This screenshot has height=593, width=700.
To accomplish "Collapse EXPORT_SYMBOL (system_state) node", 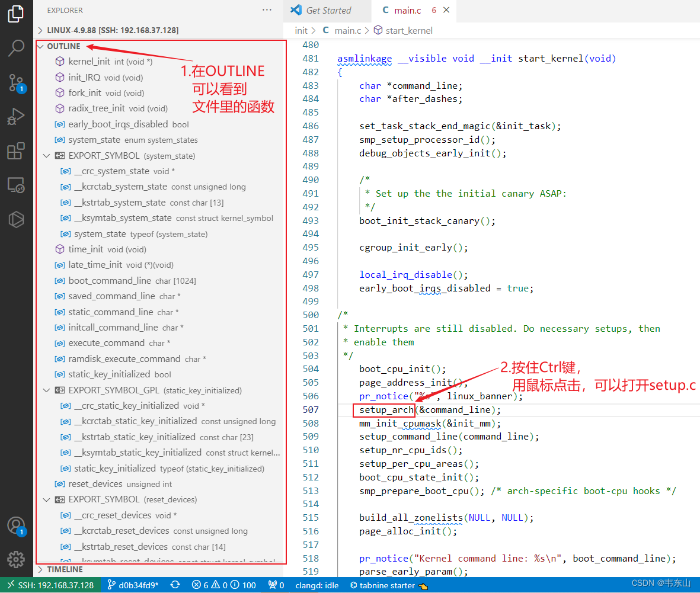I will click(x=46, y=156).
